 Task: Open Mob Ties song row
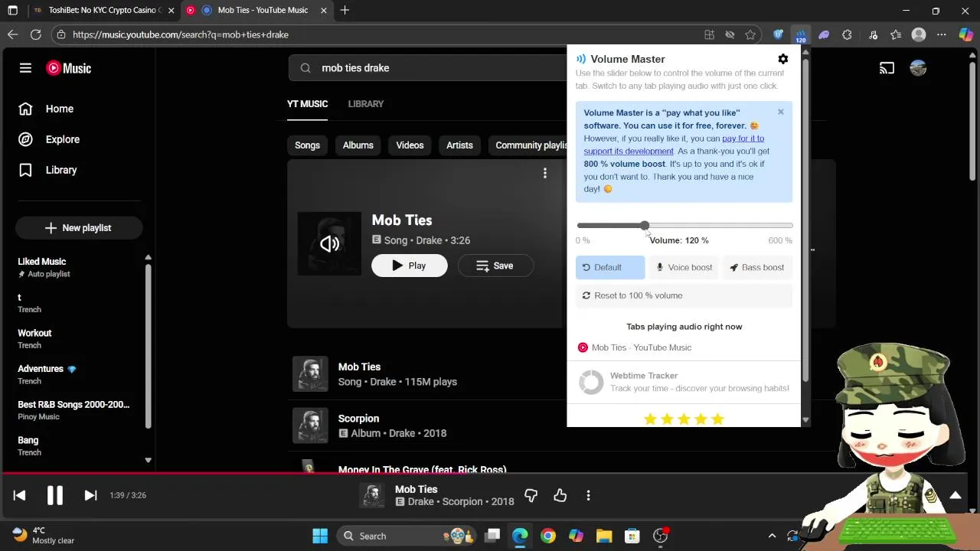click(429, 374)
